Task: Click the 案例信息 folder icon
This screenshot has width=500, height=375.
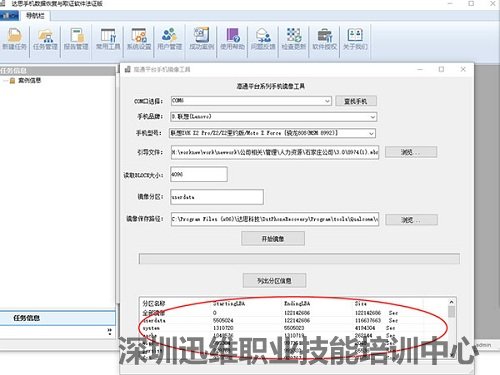Action: [x=12, y=81]
